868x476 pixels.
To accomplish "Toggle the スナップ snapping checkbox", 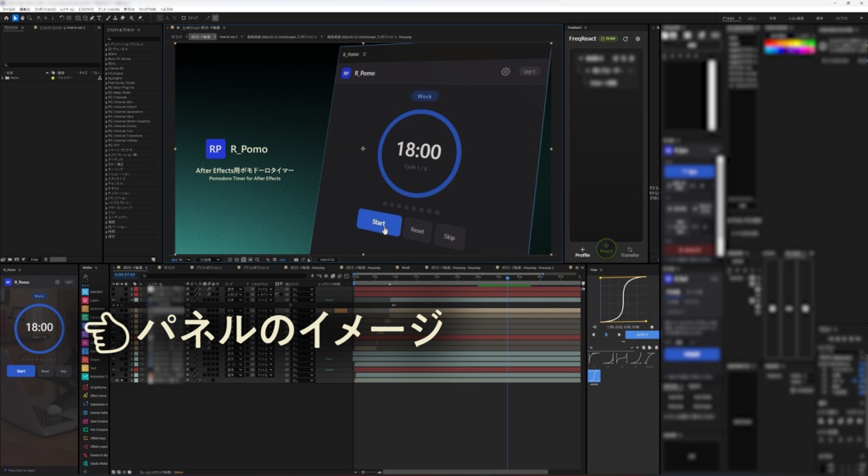I will point(184,19).
